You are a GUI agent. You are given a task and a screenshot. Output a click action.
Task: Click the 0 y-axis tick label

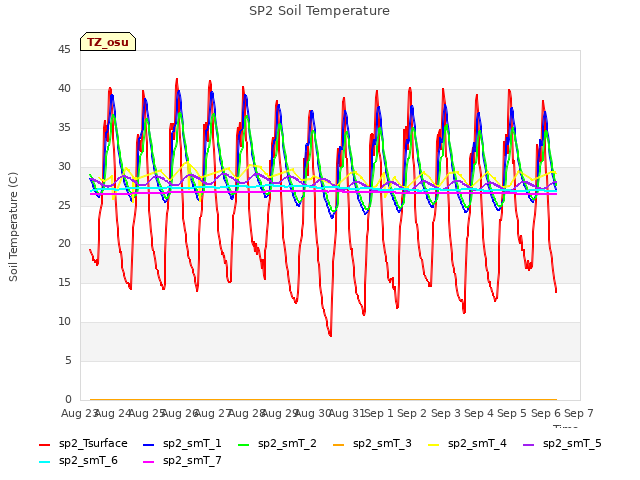point(68,399)
